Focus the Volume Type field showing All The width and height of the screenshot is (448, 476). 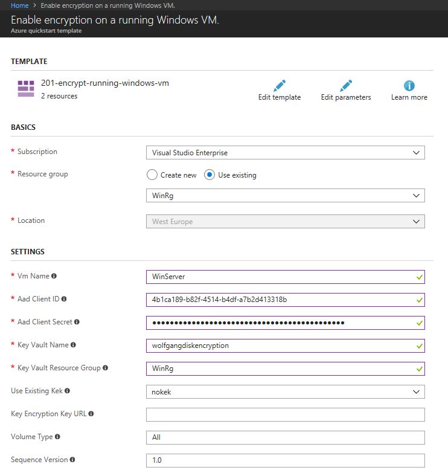click(286, 438)
